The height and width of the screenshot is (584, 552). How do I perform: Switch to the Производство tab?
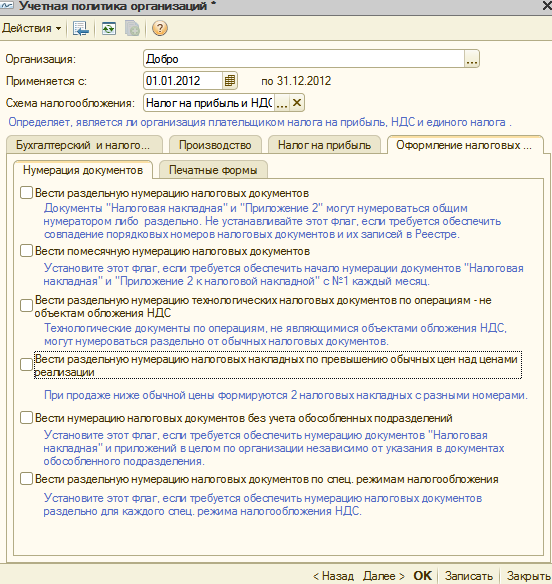[215, 145]
